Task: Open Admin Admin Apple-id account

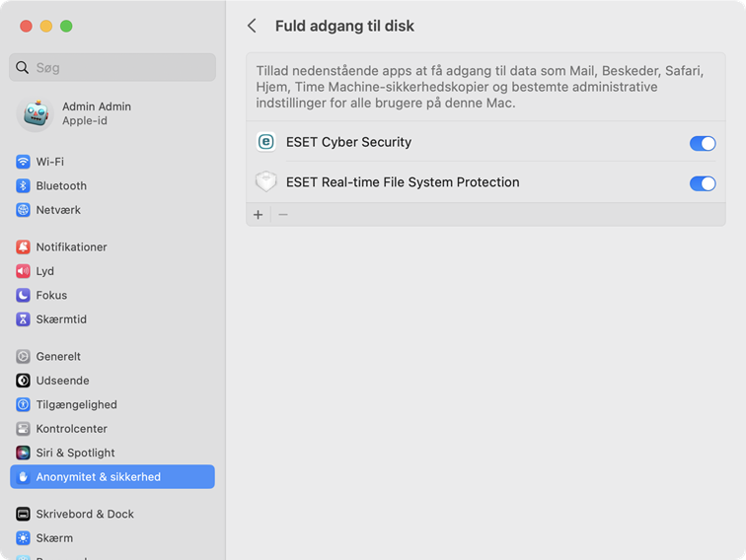Action: [112, 114]
